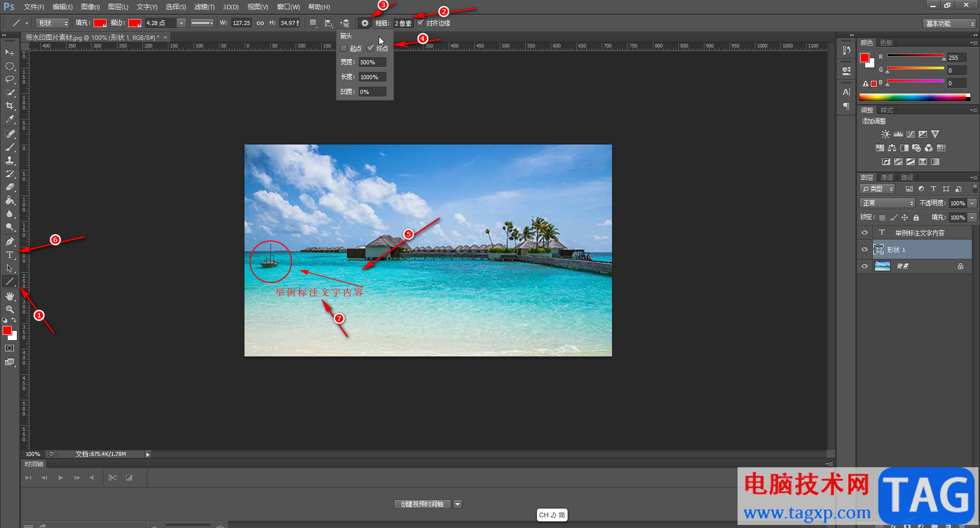This screenshot has height=528, width=980.
Task: Open the stroke line style dropdown
Action: tap(202, 23)
